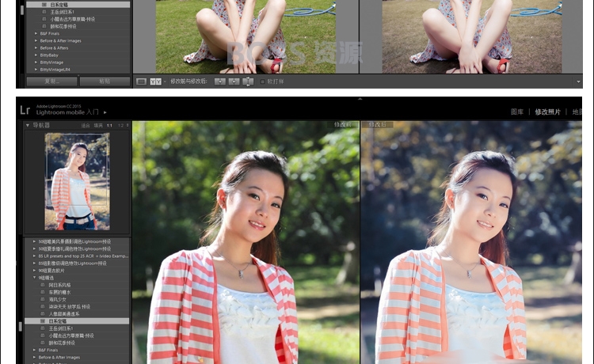
Task: Apply preset 染染天天 放学后 预设
Action: click(70, 306)
